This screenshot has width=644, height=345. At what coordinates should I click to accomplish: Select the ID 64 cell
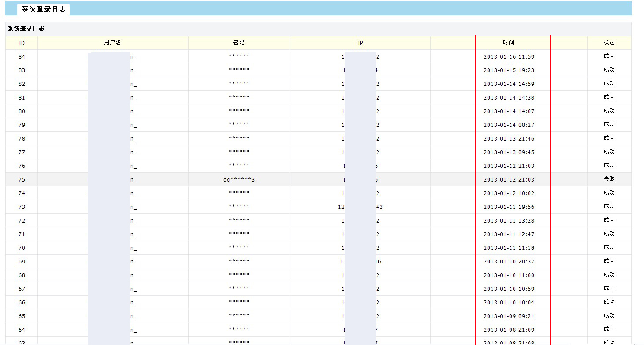pos(22,330)
